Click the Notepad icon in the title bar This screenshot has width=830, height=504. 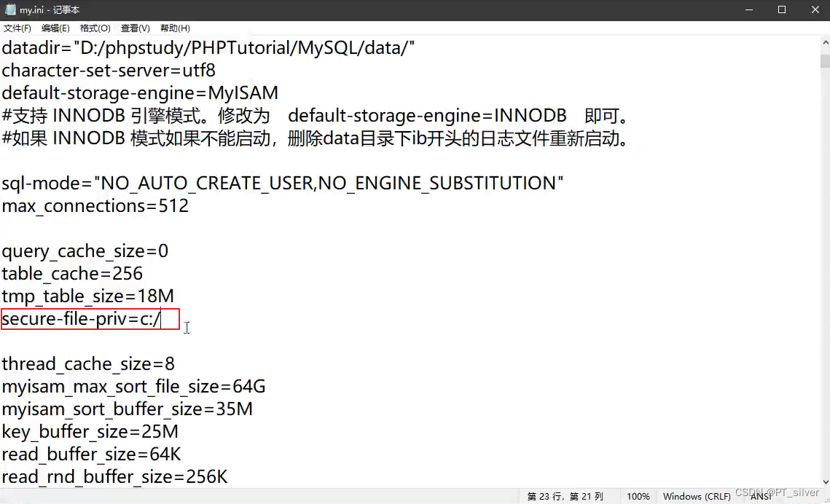point(10,9)
